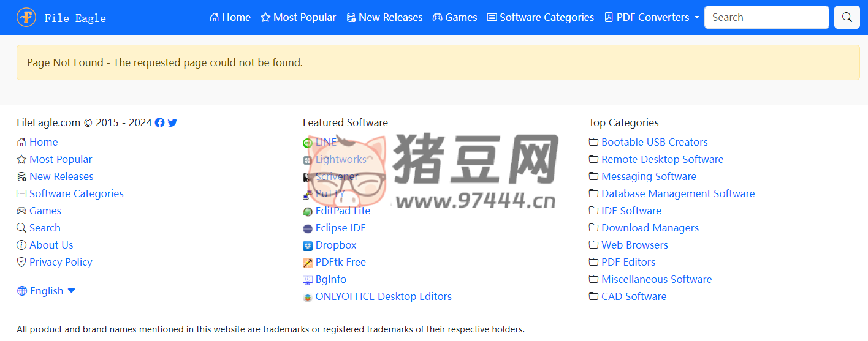The width and height of the screenshot is (868, 341).
Task: Click the Eclipse IDE app icon
Action: click(308, 228)
